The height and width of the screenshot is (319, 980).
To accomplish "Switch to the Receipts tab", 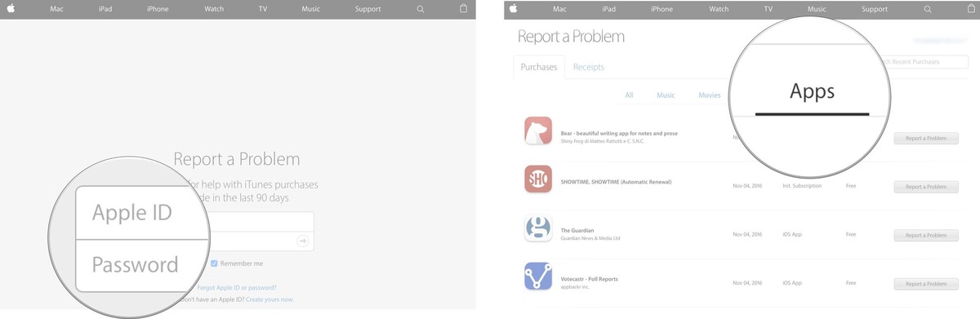I will [x=589, y=67].
